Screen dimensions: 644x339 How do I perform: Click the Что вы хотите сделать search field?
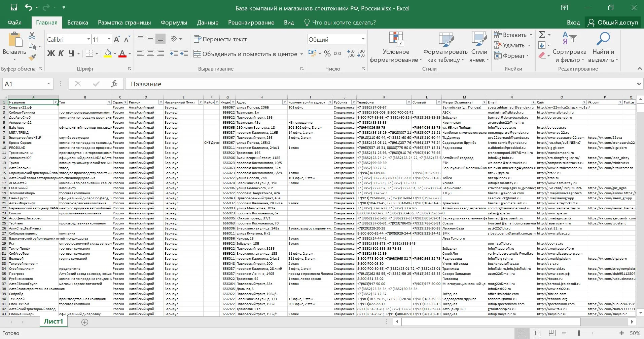pyautogui.click(x=340, y=23)
